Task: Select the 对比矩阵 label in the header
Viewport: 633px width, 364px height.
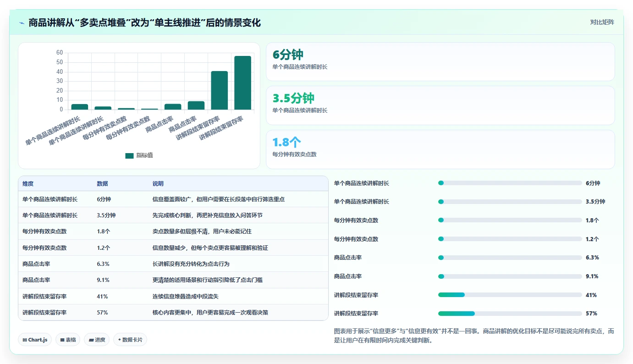Action: (x=602, y=22)
